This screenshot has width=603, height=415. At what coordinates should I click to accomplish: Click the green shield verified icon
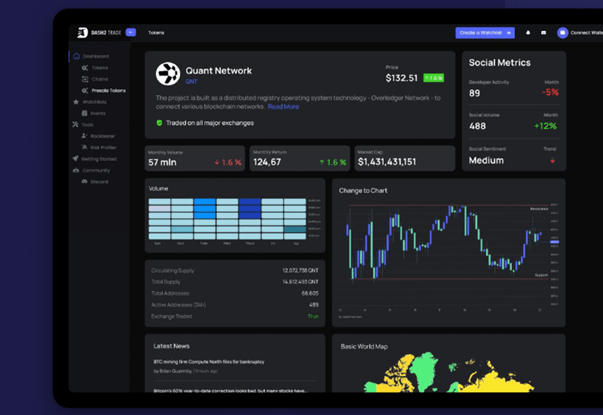(x=159, y=123)
